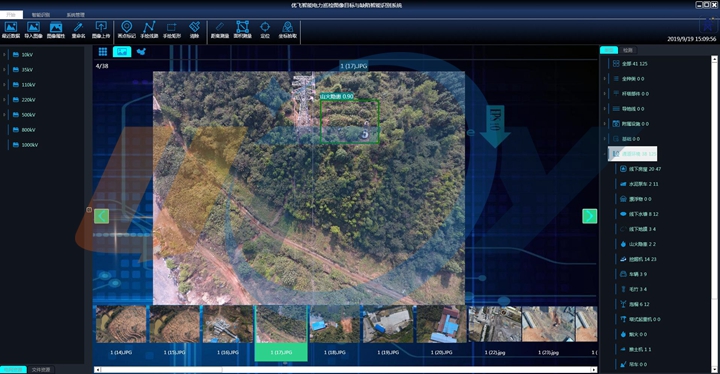The width and height of the screenshot is (720, 374).
Task: Expand the 110kV folder node
Action: (4, 85)
